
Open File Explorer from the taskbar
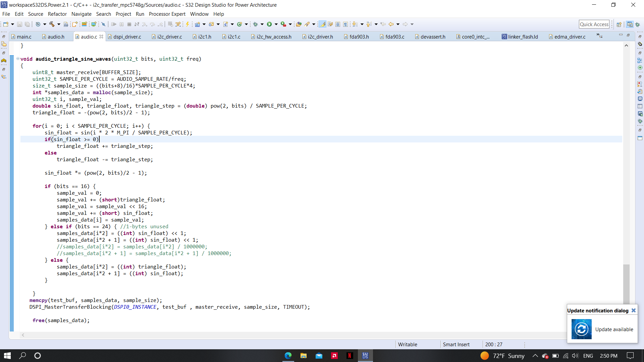(x=303, y=356)
